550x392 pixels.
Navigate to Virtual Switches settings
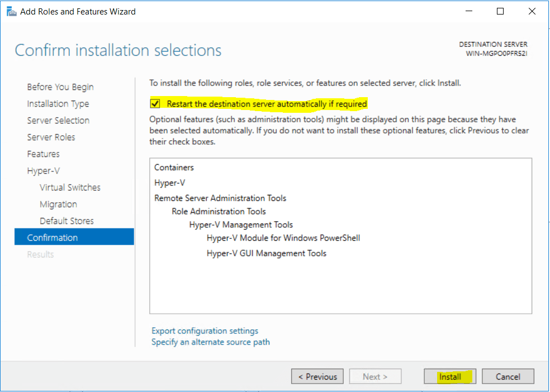tap(70, 187)
